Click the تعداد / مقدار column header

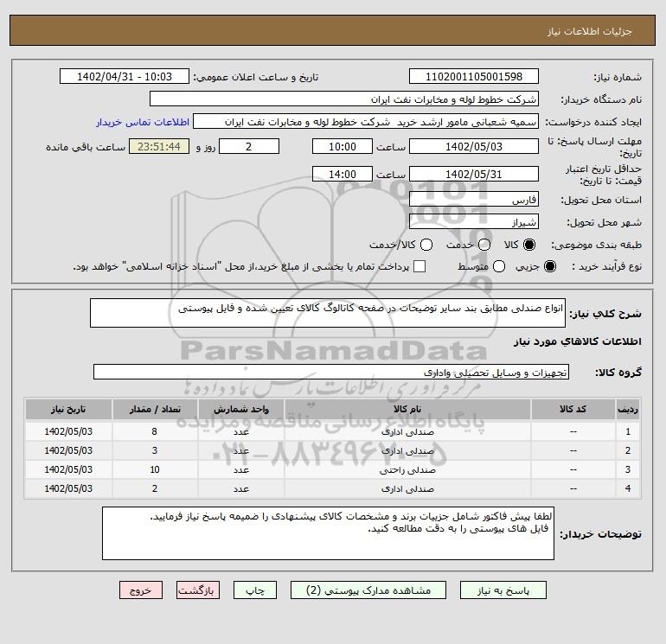155,409
